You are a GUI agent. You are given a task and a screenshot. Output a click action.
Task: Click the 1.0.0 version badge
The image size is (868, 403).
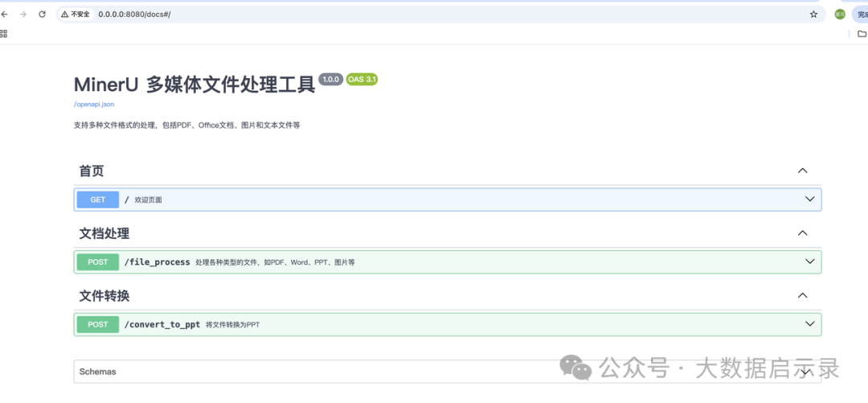coord(331,80)
